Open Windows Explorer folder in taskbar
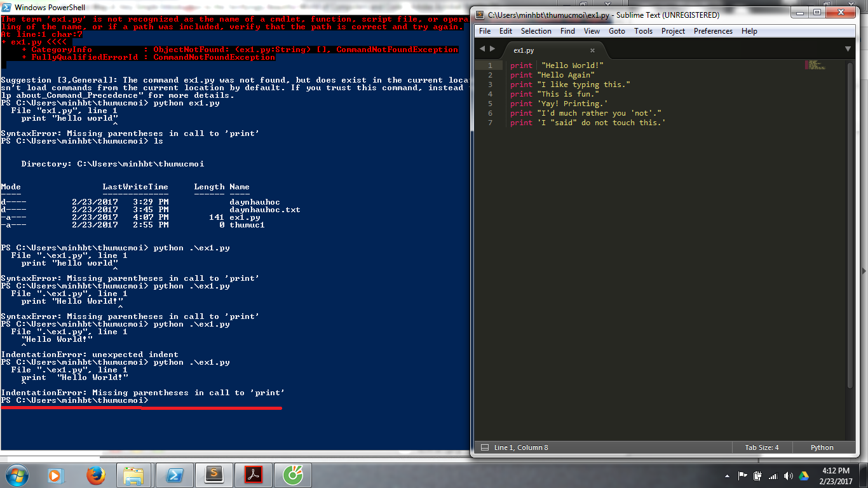 click(x=134, y=475)
